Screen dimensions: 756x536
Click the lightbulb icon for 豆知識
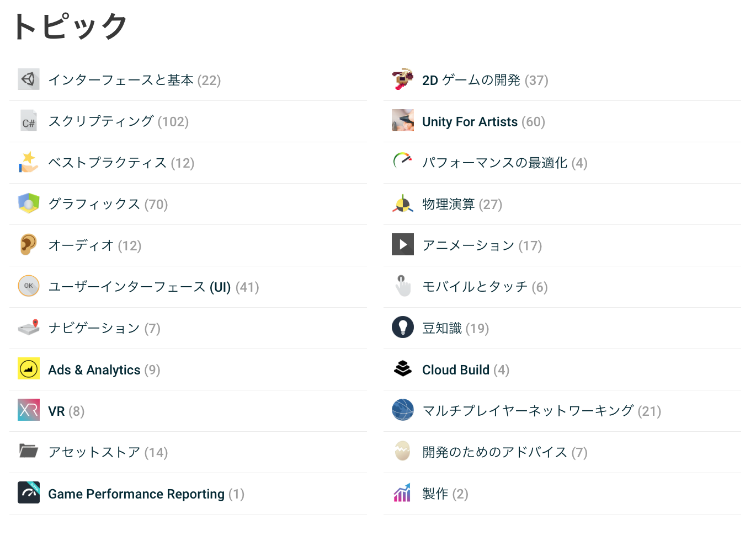pyautogui.click(x=403, y=328)
